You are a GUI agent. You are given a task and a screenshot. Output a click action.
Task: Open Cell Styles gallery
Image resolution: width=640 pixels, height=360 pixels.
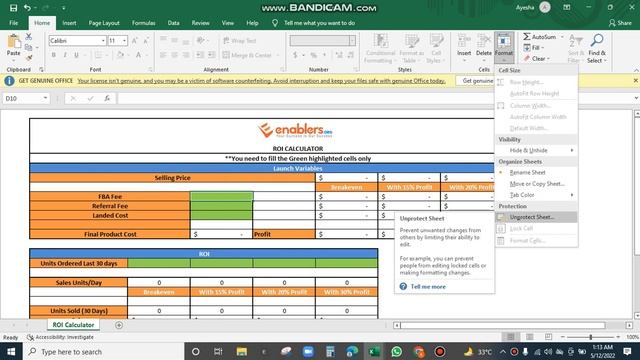(436, 48)
